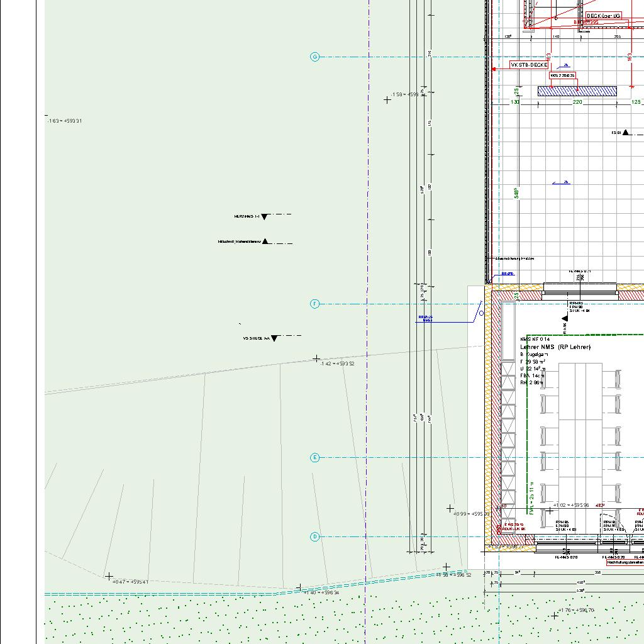Click the elevation cross at -1.58
The height and width of the screenshot is (644, 644).
[x=387, y=99]
